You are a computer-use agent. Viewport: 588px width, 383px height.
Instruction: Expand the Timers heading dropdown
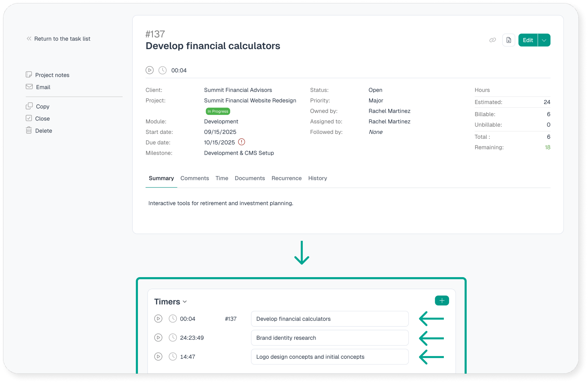pyautogui.click(x=185, y=302)
